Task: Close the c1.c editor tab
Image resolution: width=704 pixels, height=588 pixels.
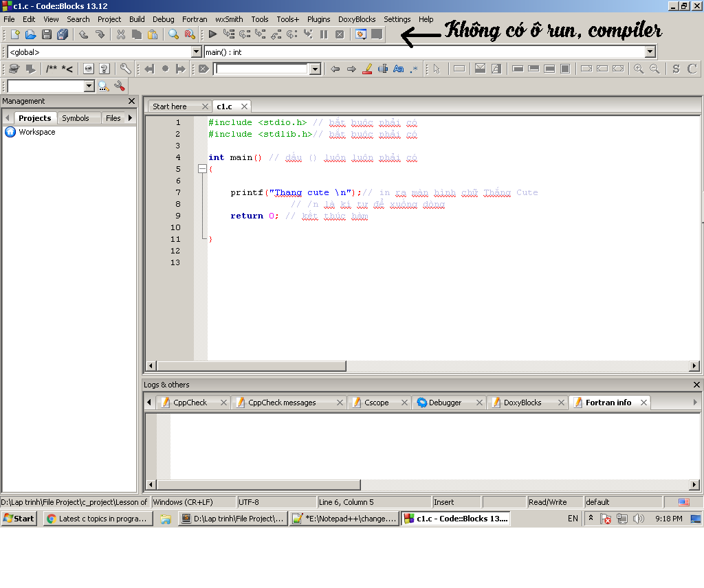Action: point(244,106)
